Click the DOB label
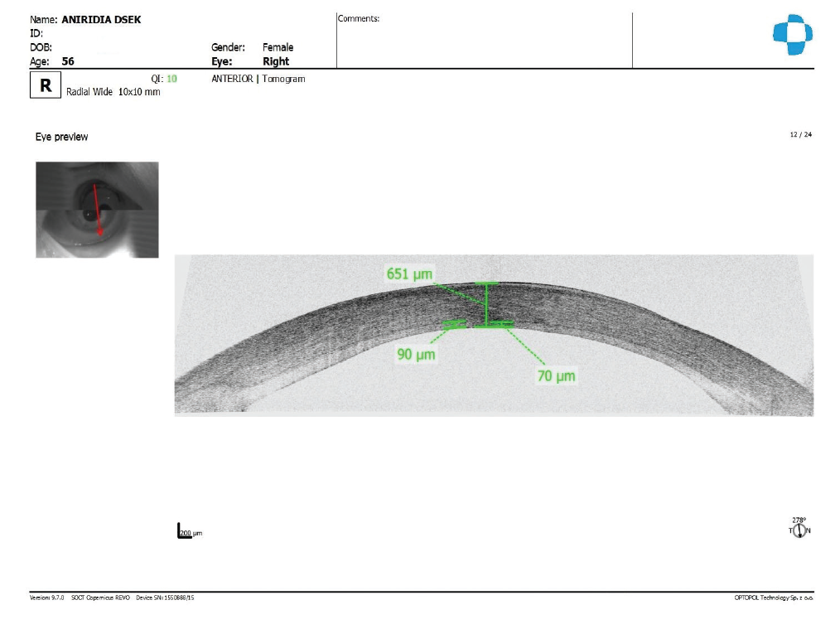 point(41,47)
